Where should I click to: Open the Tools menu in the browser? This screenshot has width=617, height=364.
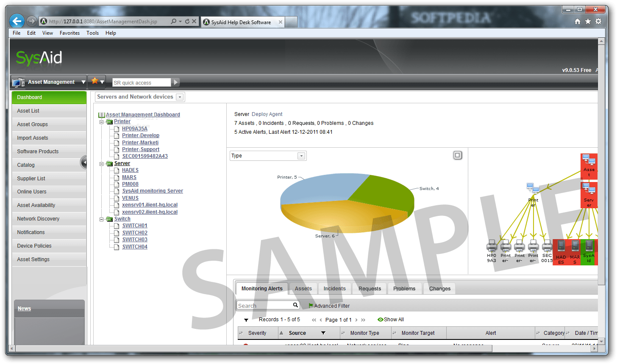(x=92, y=33)
